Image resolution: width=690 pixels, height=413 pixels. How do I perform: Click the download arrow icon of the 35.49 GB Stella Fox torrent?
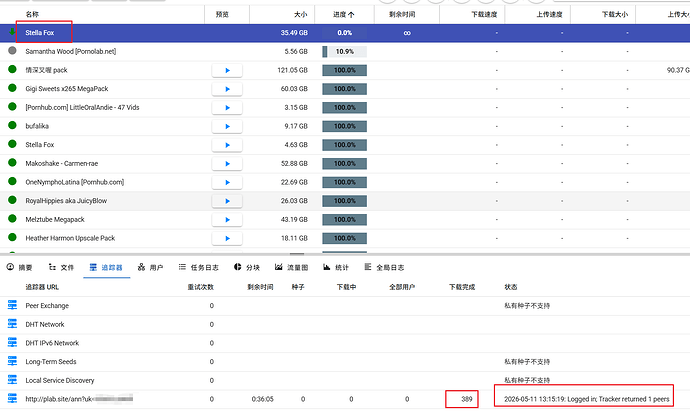[x=12, y=32]
